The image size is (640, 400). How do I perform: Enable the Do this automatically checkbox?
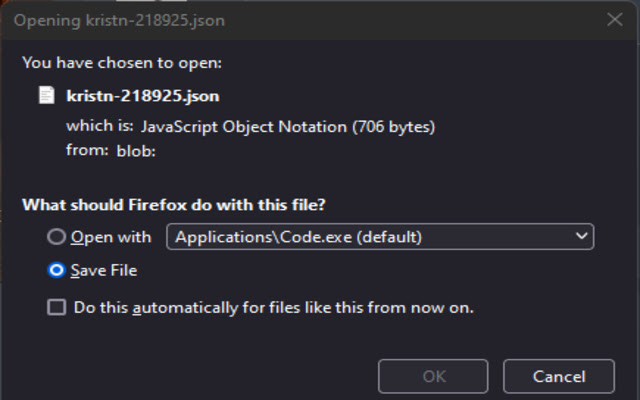(x=57, y=308)
